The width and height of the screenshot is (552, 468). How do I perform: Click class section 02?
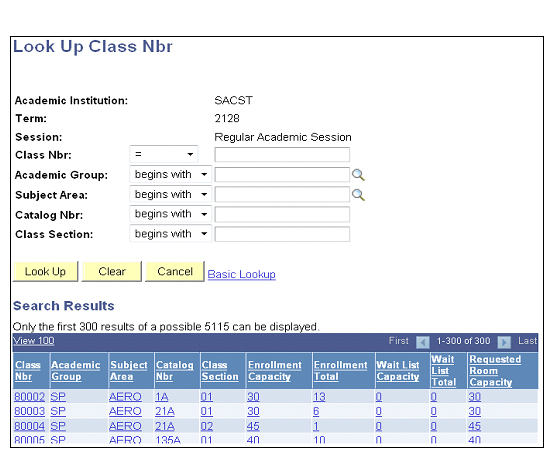click(207, 426)
